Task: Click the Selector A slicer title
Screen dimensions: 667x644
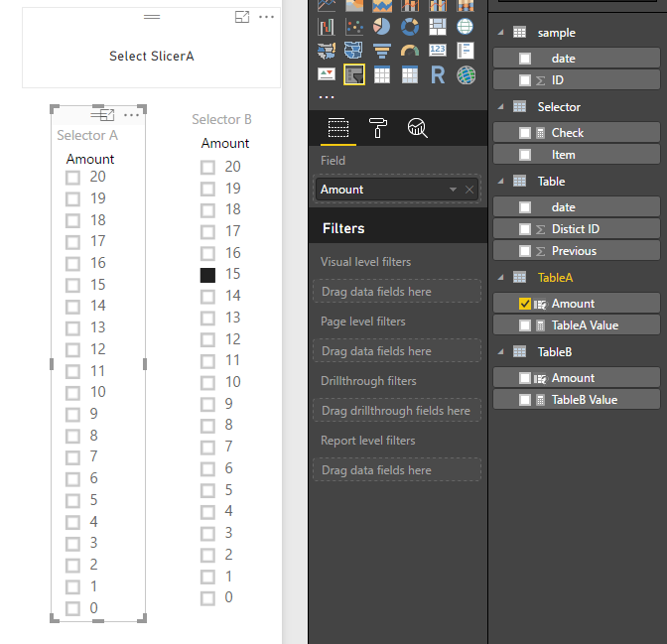Action: point(87,135)
